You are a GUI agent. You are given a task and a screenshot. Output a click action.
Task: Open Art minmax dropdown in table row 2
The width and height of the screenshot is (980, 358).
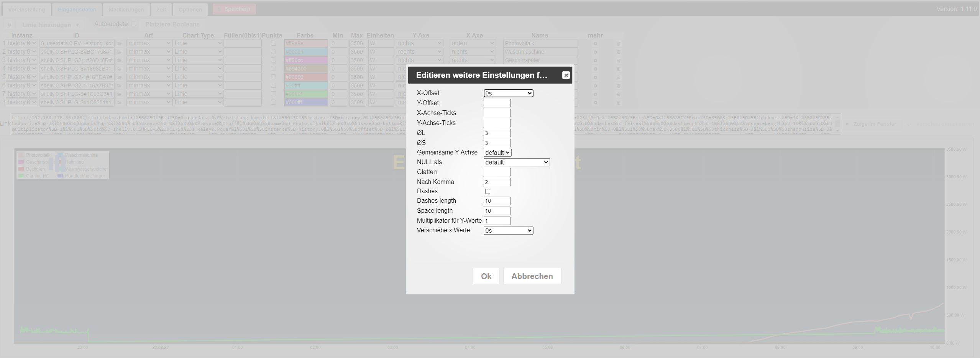point(149,52)
